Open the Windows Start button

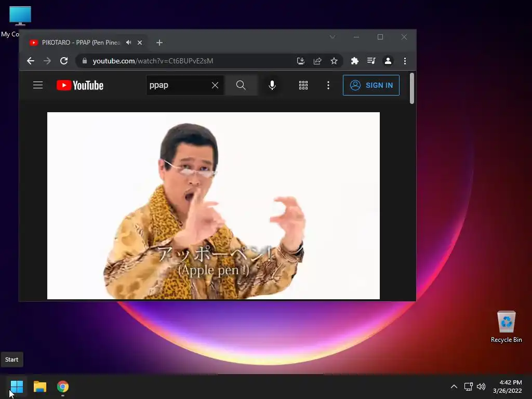point(17,387)
